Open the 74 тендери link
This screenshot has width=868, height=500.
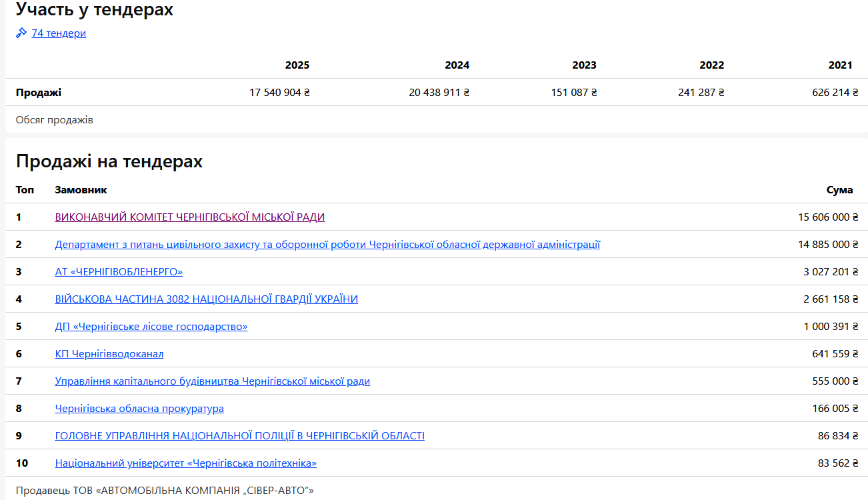point(59,33)
